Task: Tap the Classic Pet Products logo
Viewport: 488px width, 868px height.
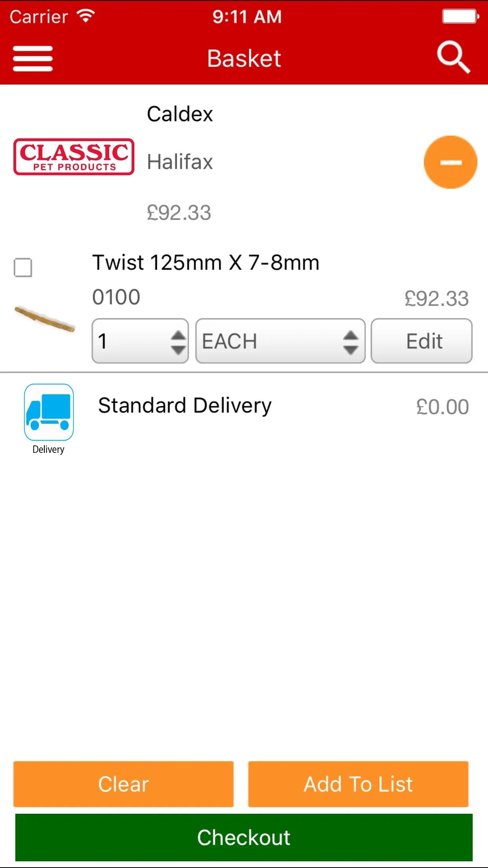Action: (x=74, y=157)
